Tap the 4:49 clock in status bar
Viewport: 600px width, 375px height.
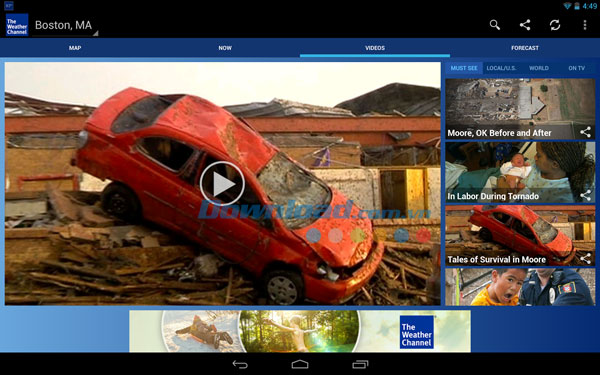click(x=590, y=6)
